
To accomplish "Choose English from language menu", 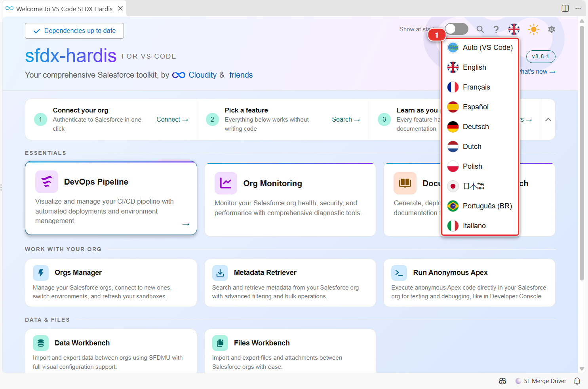I will pos(480,67).
